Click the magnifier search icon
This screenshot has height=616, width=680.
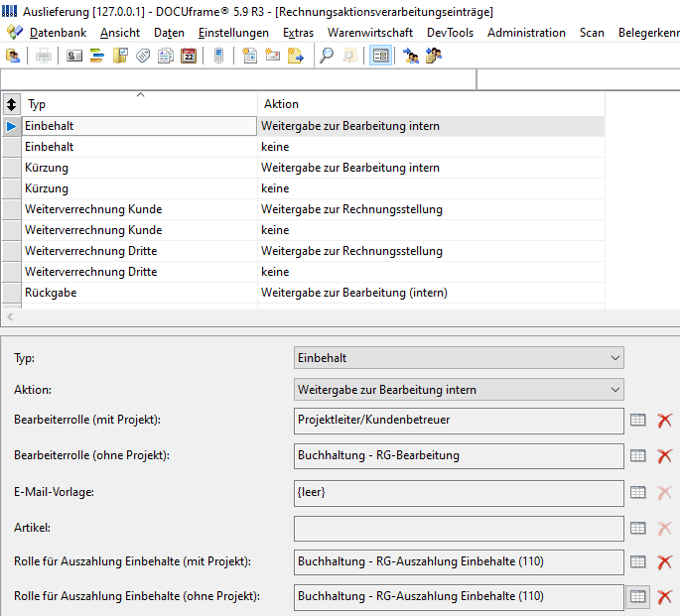(x=327, y=56)
